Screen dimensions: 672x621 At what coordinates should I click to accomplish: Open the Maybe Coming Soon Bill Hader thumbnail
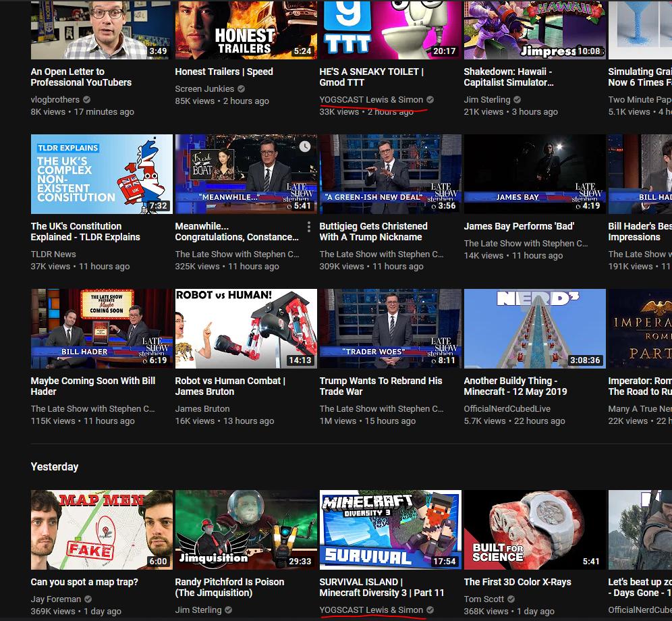102,329
